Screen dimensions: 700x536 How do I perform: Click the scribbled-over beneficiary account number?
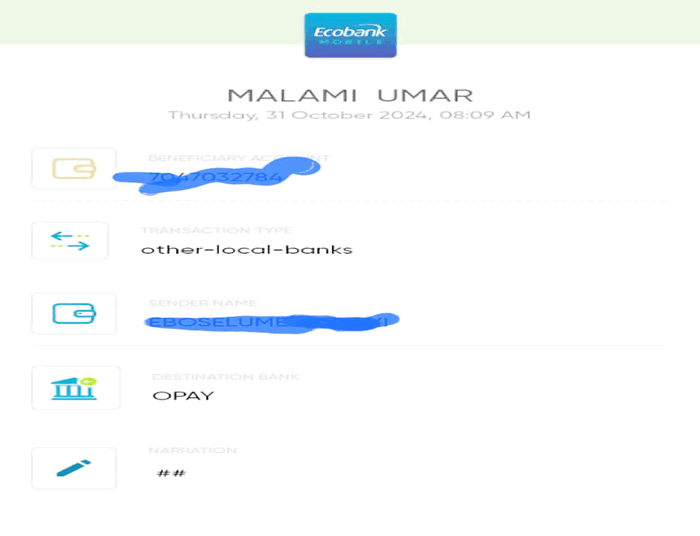216,177
